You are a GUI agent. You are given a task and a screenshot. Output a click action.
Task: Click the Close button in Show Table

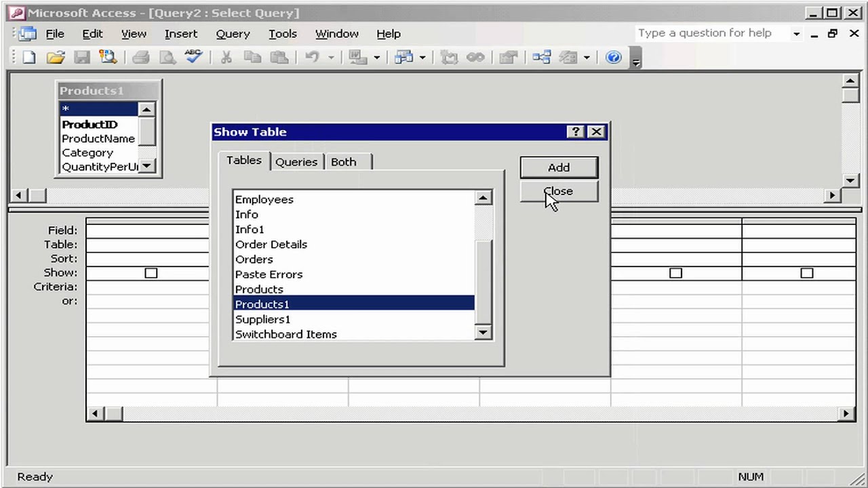pyautogui.click(x=559, y=191)
